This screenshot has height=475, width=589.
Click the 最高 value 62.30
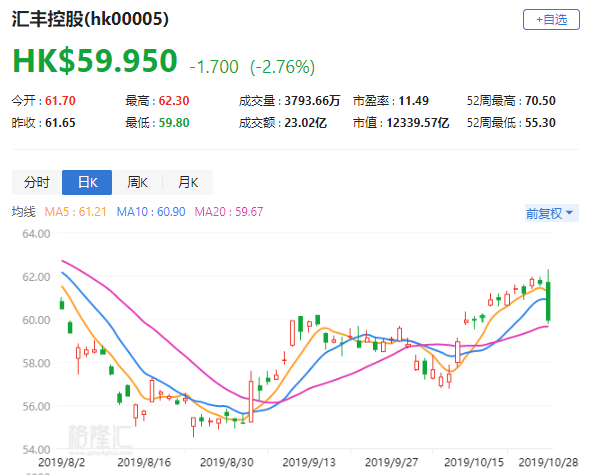[x=174, y=101]
